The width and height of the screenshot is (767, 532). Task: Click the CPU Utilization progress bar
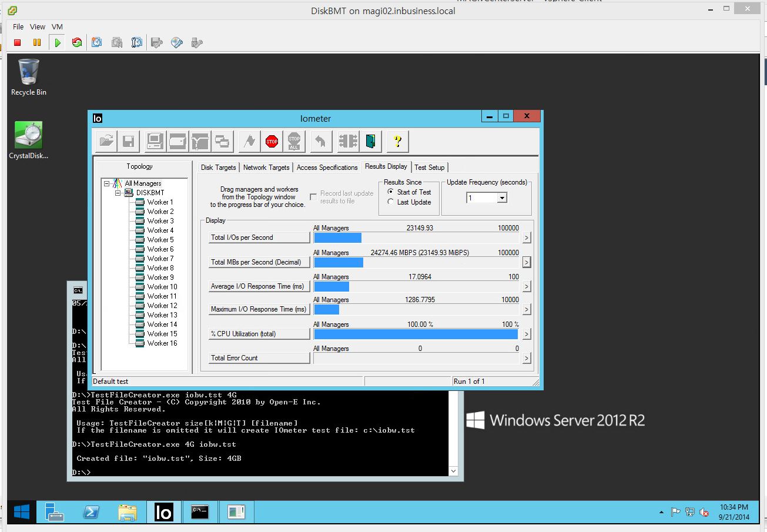click(416, 334)
